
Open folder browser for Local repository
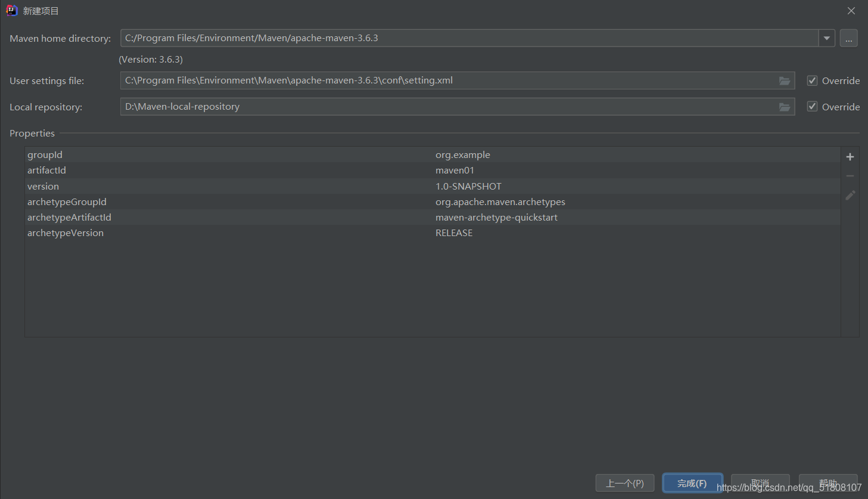pyautogui.click(x=785, y=107)
